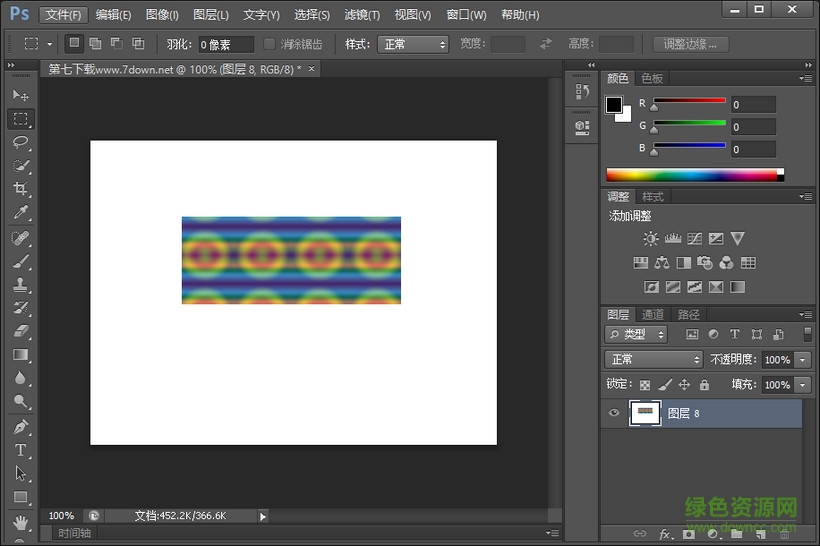Toggle lock transparent pixels in Layers panel

pyautogui.click(x=644, y=384)
